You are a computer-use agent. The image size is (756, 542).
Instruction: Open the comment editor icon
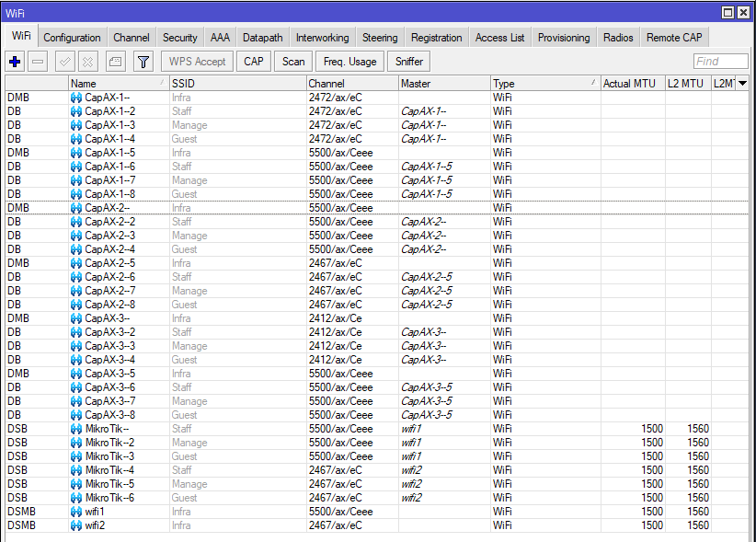tap(117, 61)
